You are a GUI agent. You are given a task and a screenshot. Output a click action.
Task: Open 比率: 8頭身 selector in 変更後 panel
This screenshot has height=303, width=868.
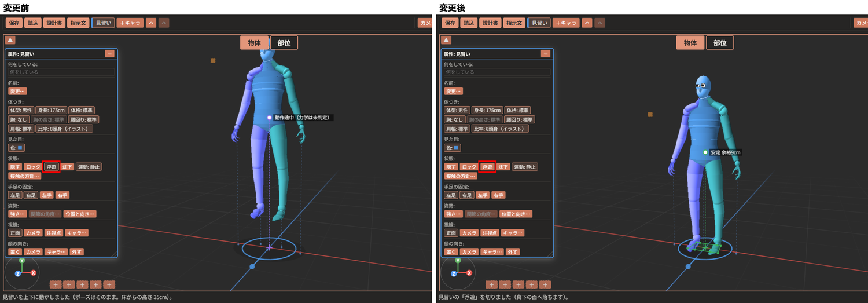point(500,129)
